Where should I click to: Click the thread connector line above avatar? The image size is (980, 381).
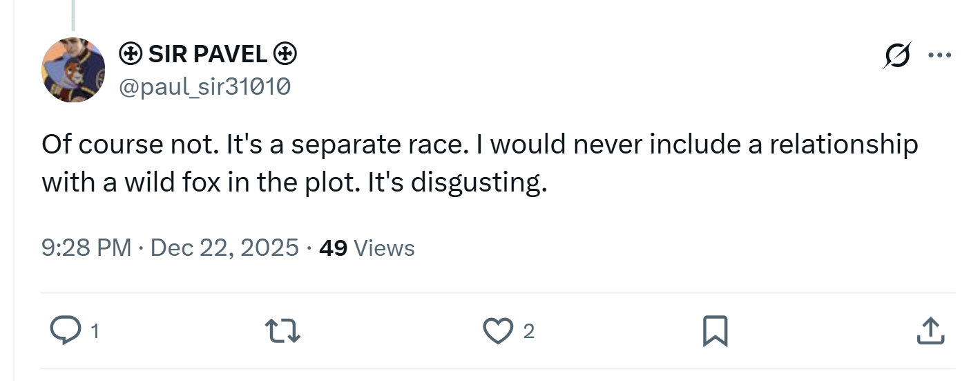(73, 15)
